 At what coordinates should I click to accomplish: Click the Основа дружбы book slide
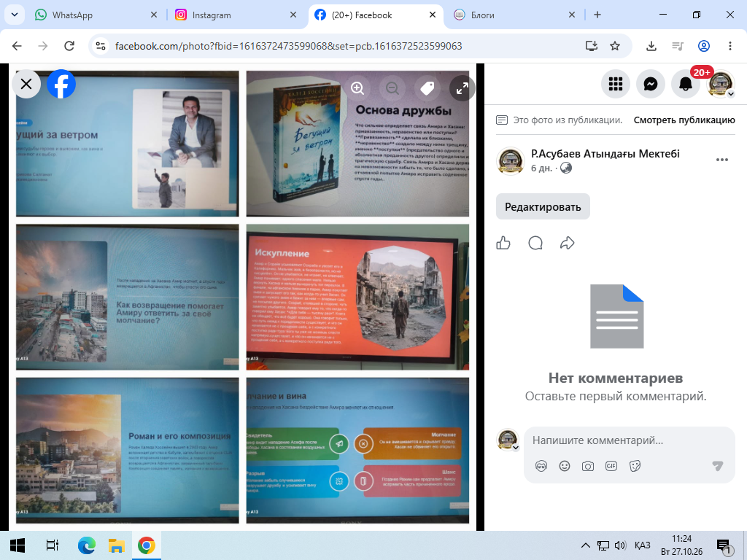point(357,144)
